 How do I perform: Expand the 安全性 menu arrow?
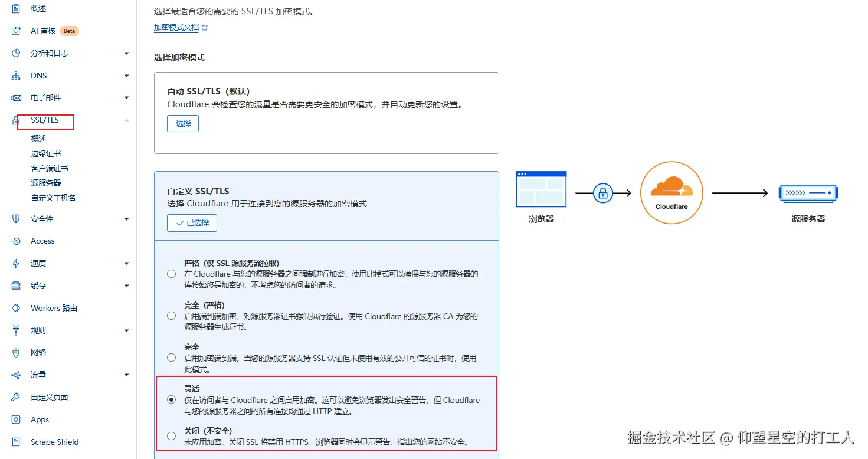coord(126,219)
